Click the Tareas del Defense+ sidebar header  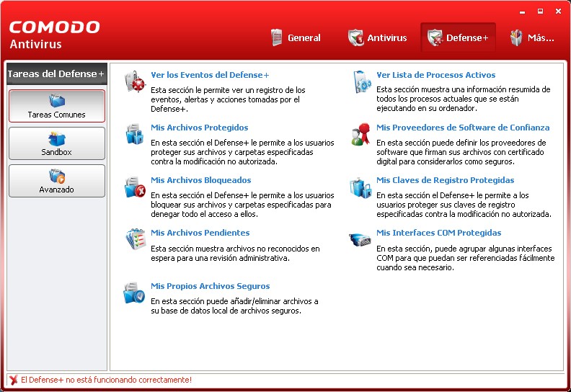pos(57,74)
